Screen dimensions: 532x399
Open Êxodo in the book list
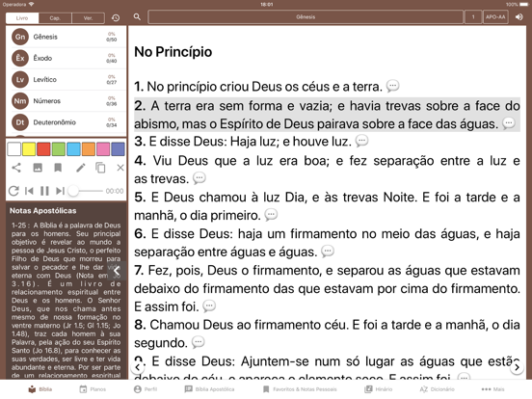[x=66, y=58]
